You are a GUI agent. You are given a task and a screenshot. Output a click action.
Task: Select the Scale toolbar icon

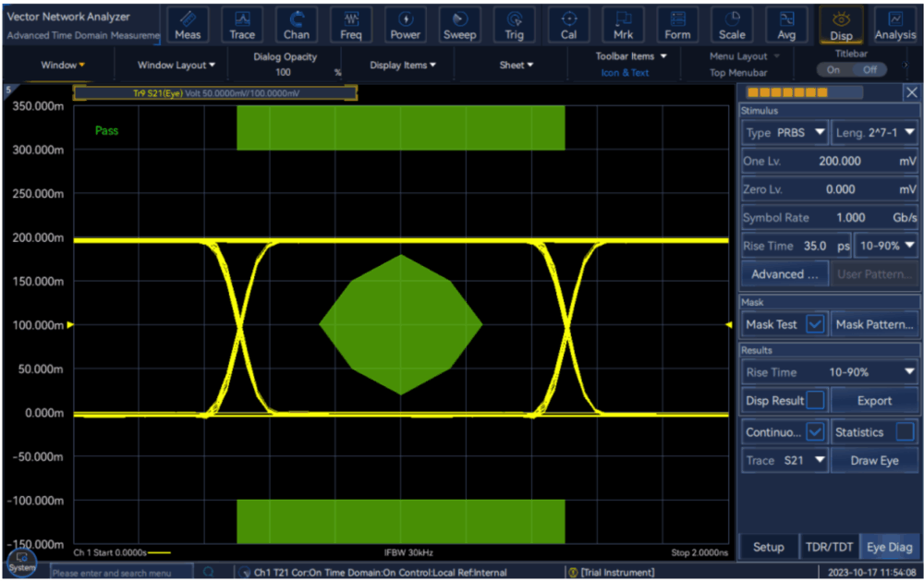[732, 25]
